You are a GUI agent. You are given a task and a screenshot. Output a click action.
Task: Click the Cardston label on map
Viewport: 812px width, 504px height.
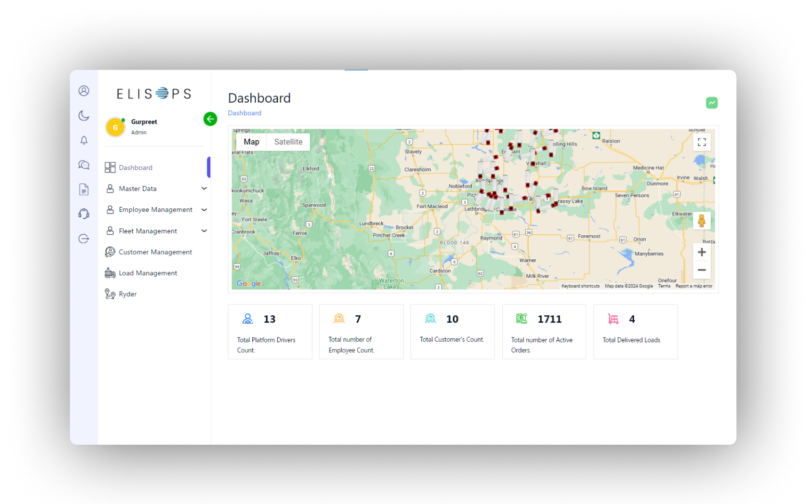pos(440,271)
